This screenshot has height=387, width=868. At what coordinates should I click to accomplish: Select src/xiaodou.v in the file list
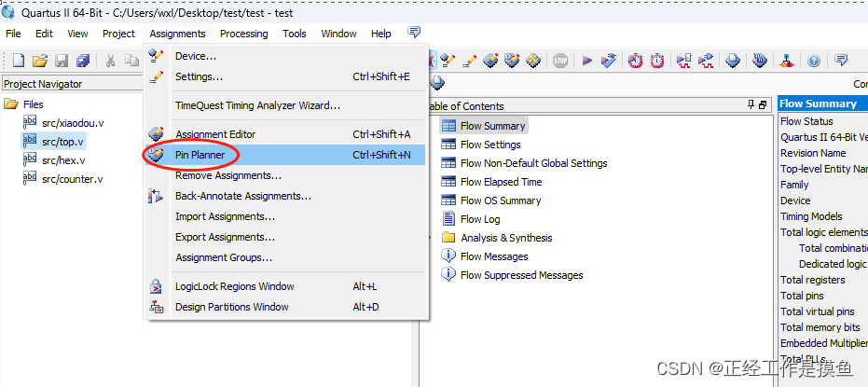[63, 123]
